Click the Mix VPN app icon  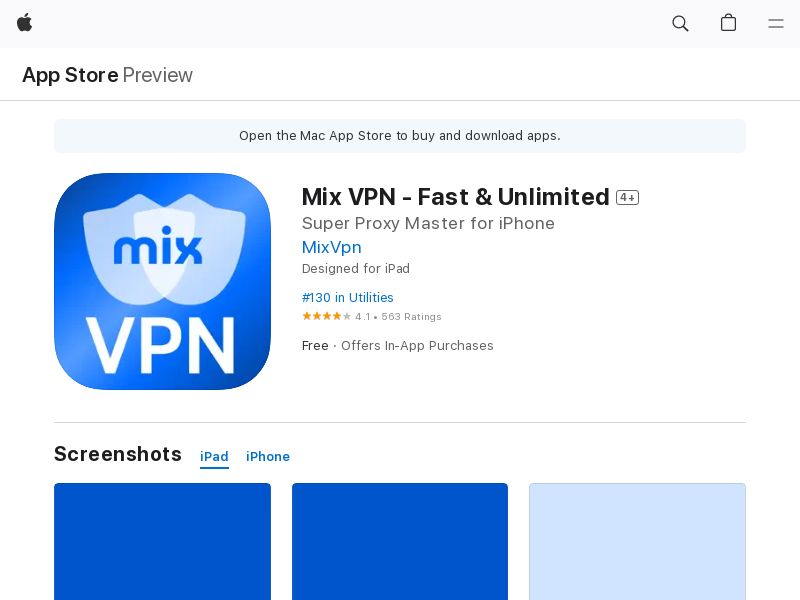tap(162, 281)
